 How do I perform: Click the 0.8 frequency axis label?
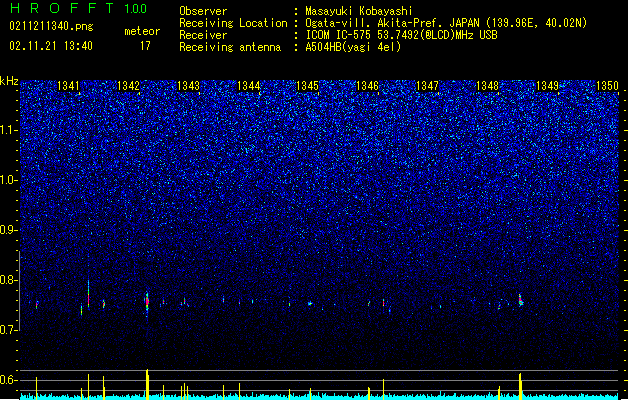pos(9,280)
